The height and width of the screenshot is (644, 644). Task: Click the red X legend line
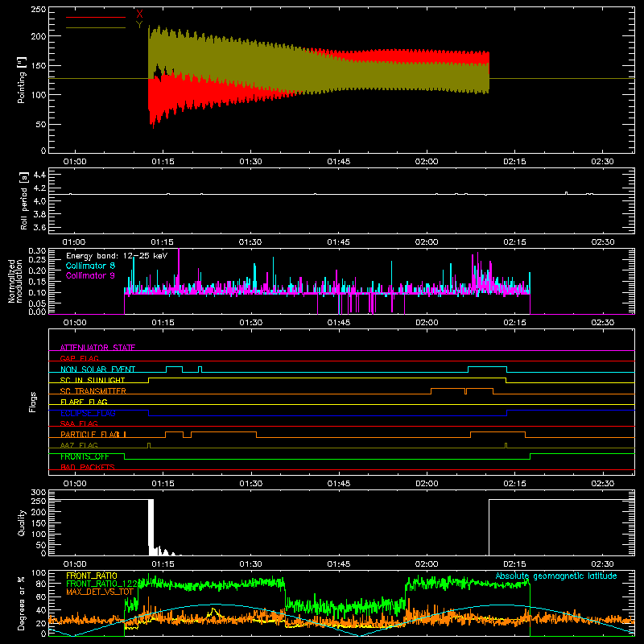96,17
